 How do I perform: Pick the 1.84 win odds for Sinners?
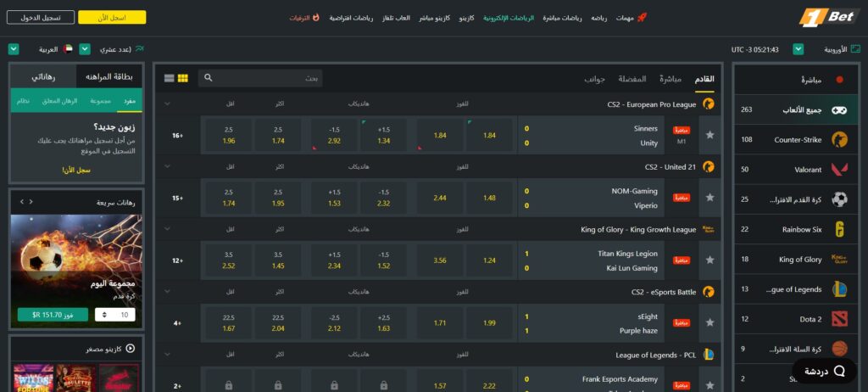489,135
